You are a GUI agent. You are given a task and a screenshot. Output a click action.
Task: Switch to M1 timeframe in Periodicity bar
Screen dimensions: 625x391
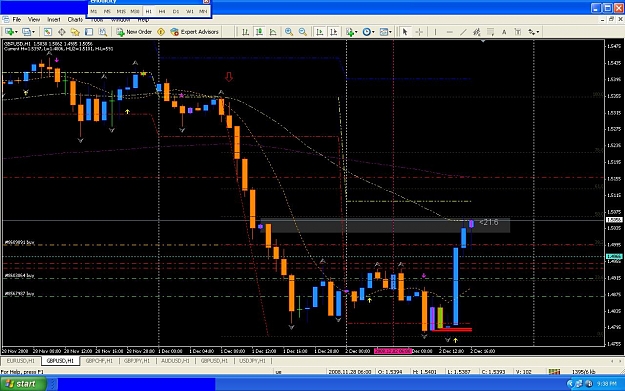94,12
